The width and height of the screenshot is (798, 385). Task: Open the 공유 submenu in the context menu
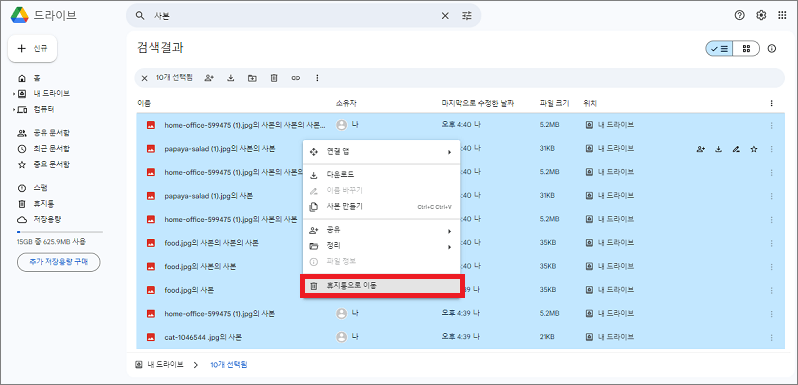pyautogui.click(x=381, y=231)
